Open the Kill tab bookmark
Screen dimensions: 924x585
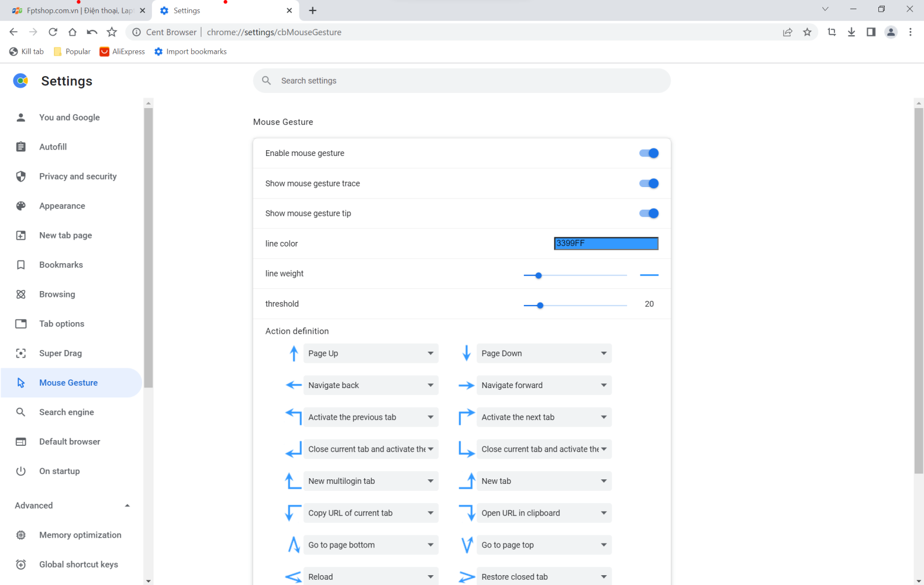tap(26, 51)
